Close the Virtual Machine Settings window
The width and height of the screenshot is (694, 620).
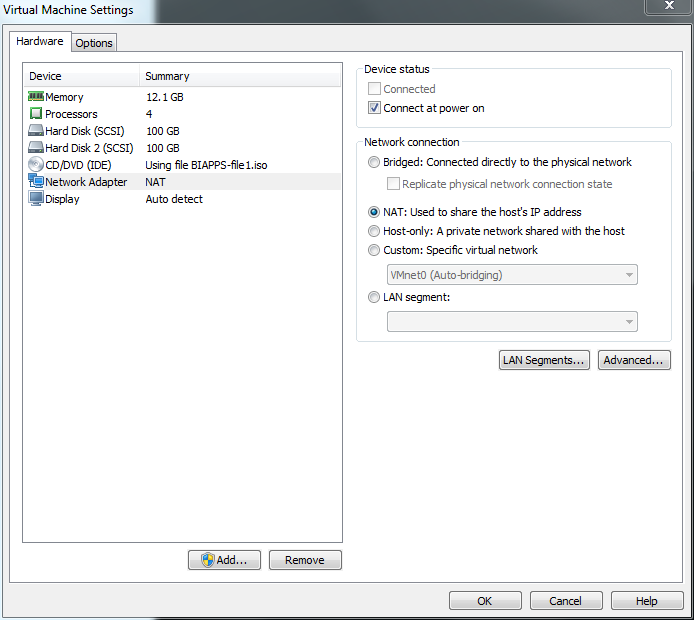click(669, 6)
